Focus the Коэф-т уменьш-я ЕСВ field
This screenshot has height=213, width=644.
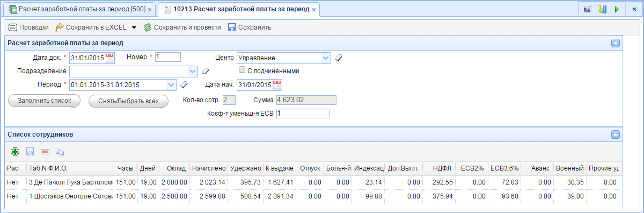coord(303,113)
